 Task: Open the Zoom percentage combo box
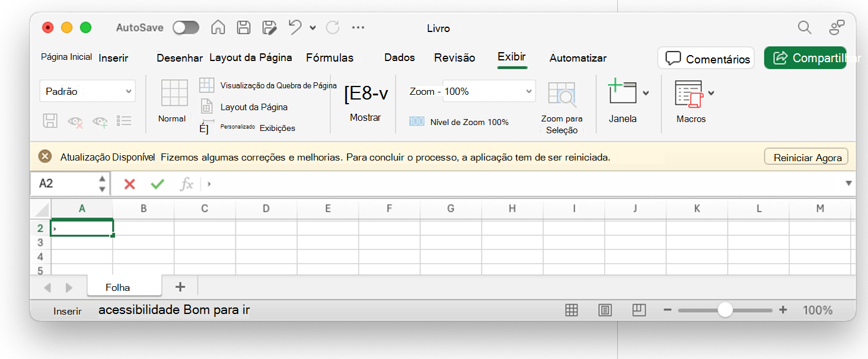489,91
